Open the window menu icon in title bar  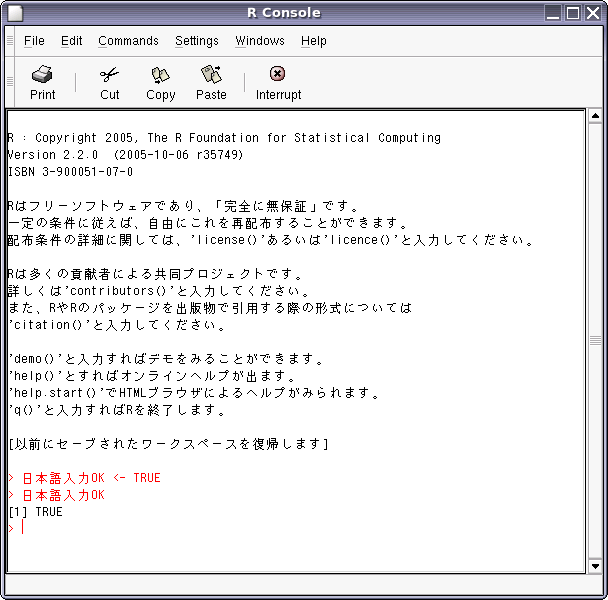[x=12, y=13]
